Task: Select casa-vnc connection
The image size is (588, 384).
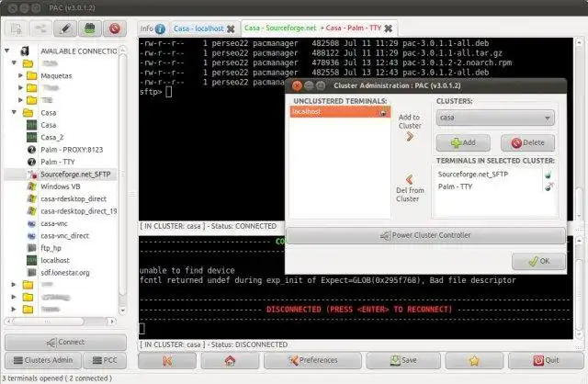Action: coord(54,223)
